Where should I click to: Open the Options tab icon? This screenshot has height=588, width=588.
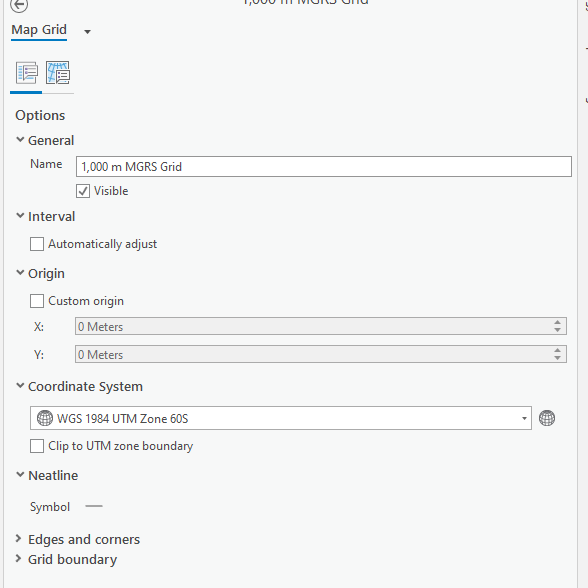[x=27, y=73]
